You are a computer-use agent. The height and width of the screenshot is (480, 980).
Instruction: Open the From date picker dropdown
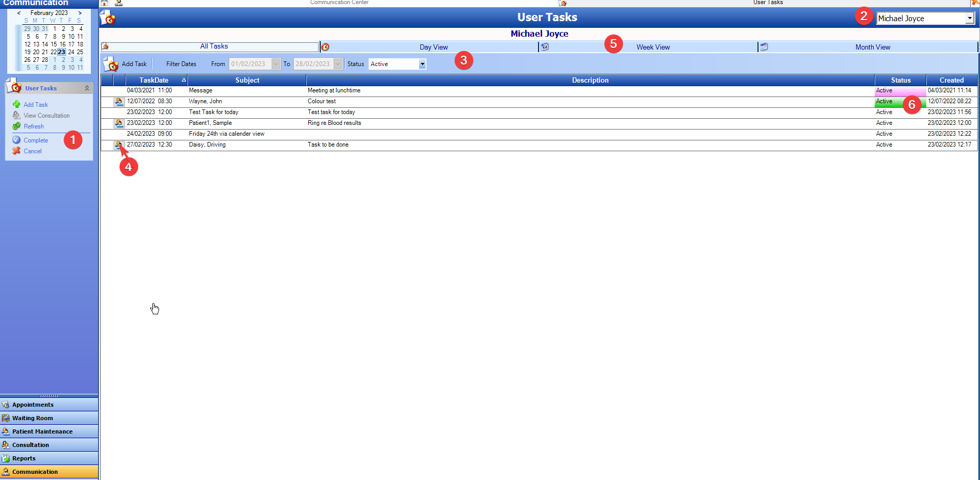[x=276, y=64]
